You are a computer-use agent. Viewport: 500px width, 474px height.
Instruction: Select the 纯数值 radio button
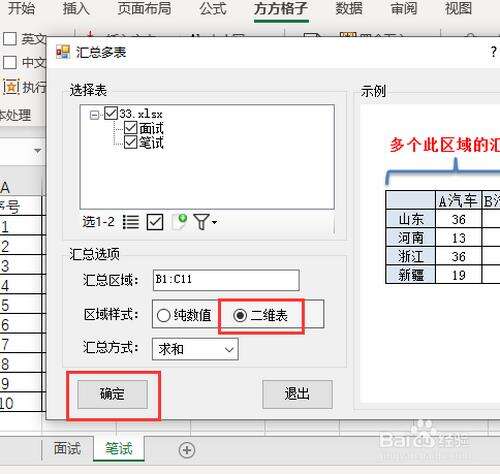(x=163, y=315)
